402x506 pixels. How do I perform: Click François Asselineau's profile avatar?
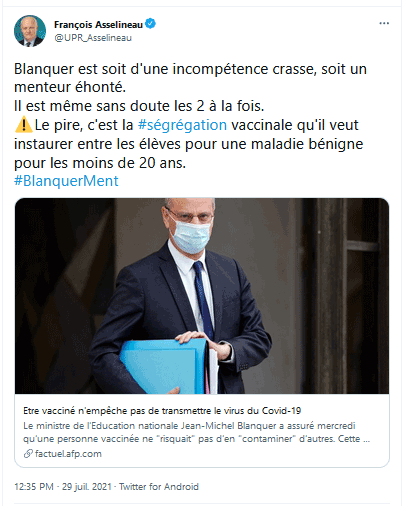click(x=30, y=31)
